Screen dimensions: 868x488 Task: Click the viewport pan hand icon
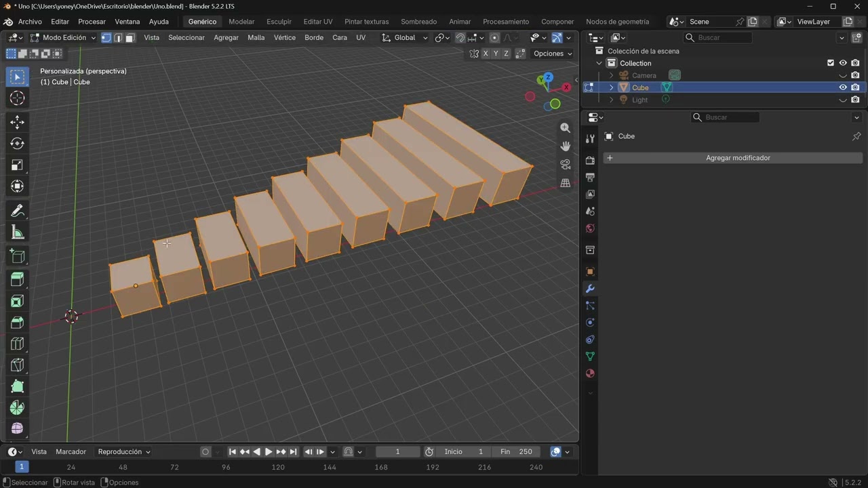click(565, 146)
